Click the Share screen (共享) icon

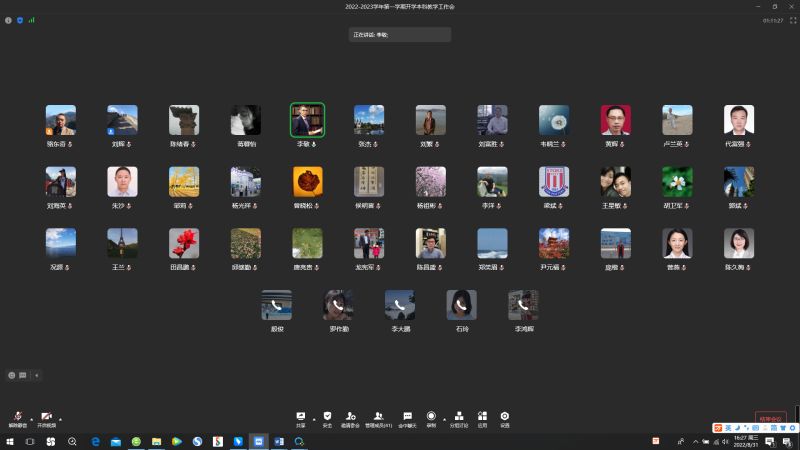pyautogui.click(x=301, y=416)
